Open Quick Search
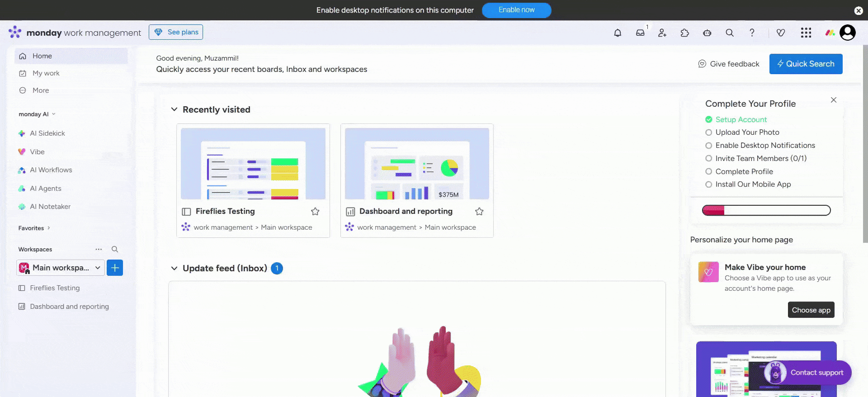 tap(806, 64)
